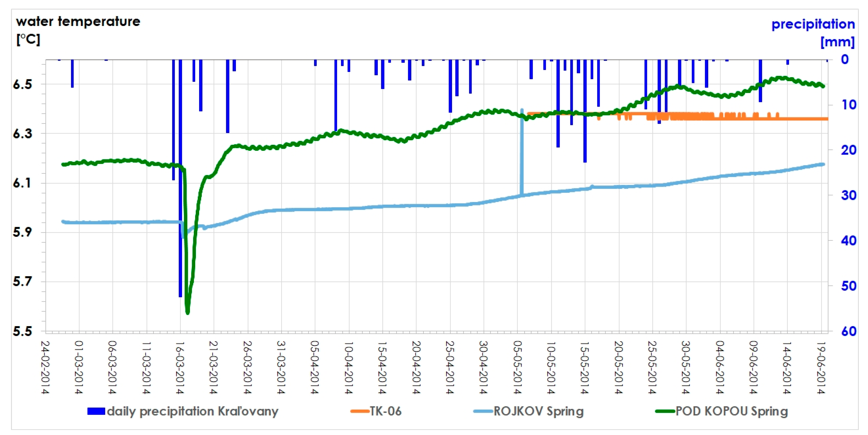
Task: Click the 60 precipitation axis value
Action: 848,331
